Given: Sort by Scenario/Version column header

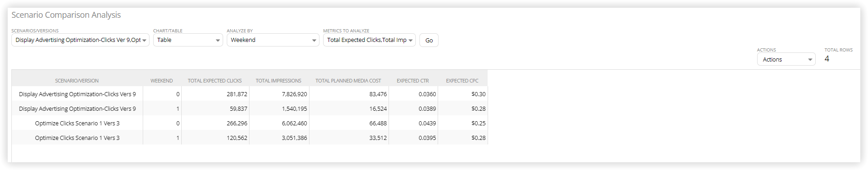Looking at the screenshot, I should click(x=77, y=81).
